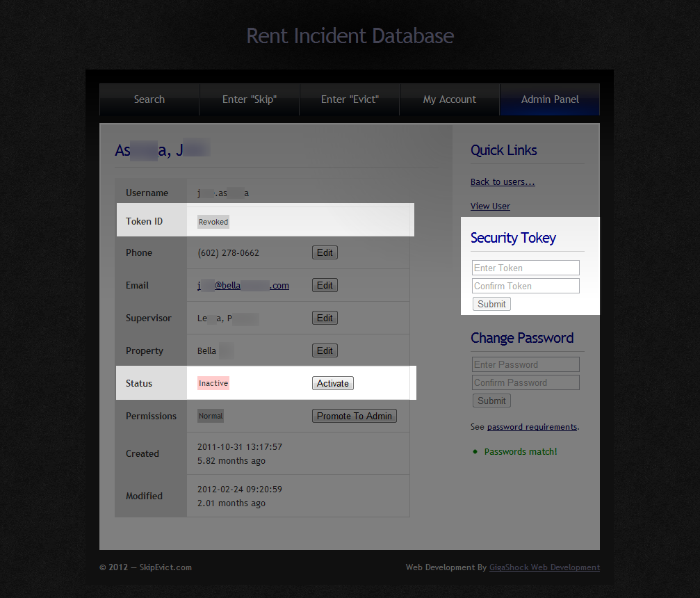The width and height of the screenshot is (700, 598).
Task: Open the Search tab
Action: (149, 99)
